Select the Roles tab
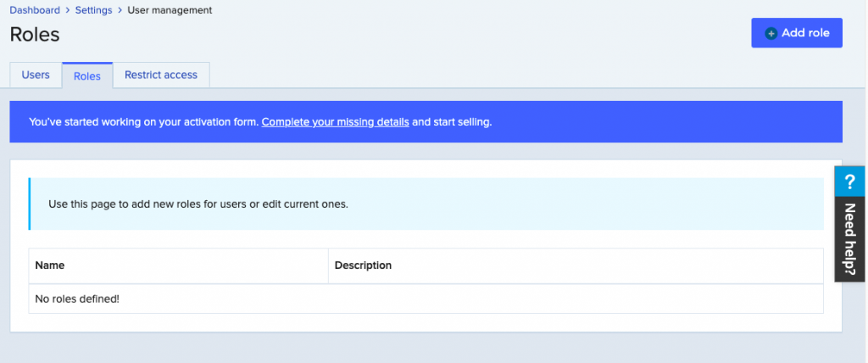868x363 pixels. pos(87,75)
